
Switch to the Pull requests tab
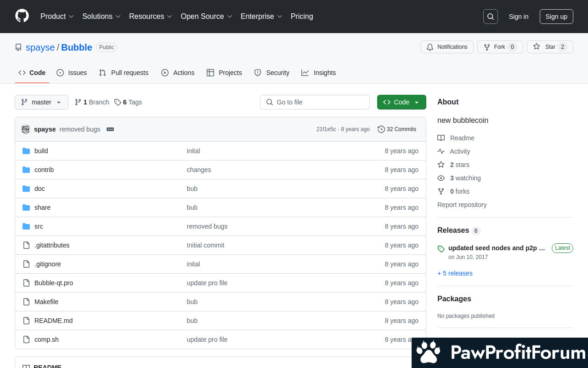tap(124, 73)
